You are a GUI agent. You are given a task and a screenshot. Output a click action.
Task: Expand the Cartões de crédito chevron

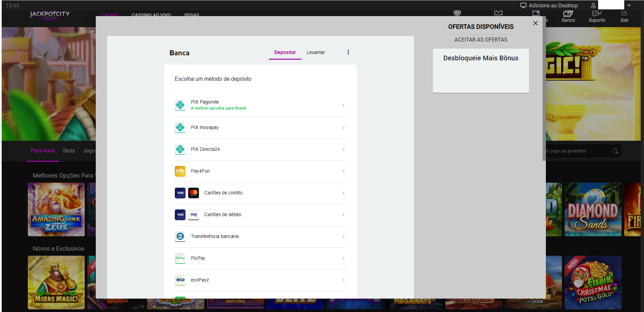coord(344,193)
